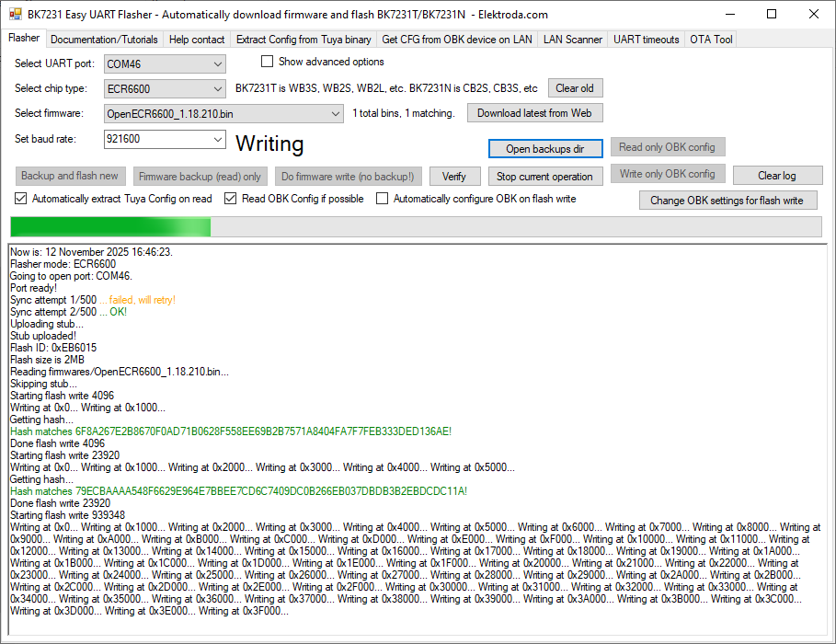This screenshot has width=836, height=644.
Task: Click log line 'Reading firmwares/OpenECR6600_1.18.210.bin...'
Action: [x=120, y=372]
